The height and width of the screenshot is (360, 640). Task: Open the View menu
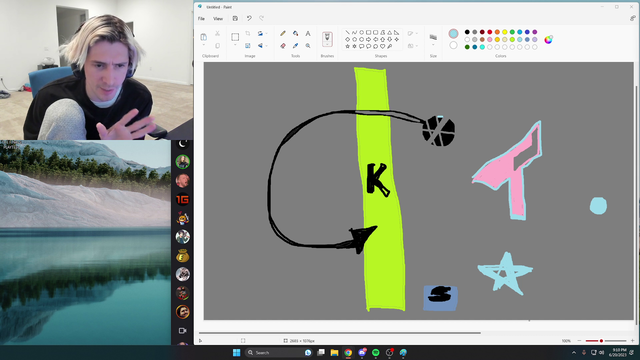(218, 18)
